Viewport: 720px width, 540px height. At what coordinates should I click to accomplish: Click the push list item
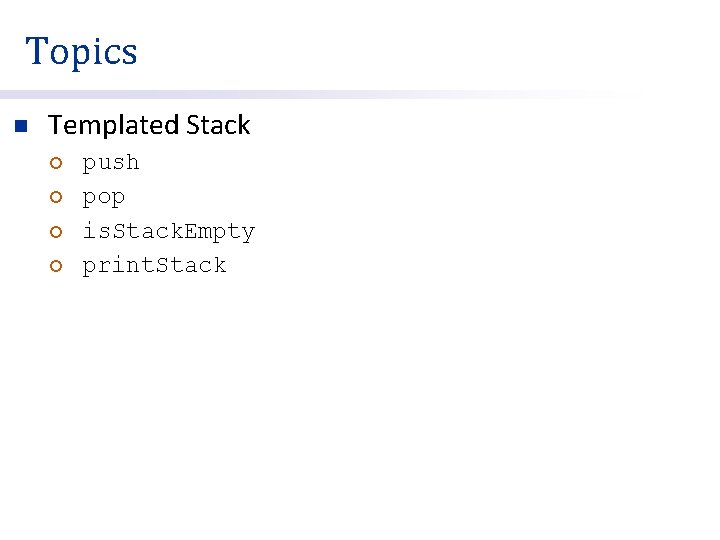[110, 163]
